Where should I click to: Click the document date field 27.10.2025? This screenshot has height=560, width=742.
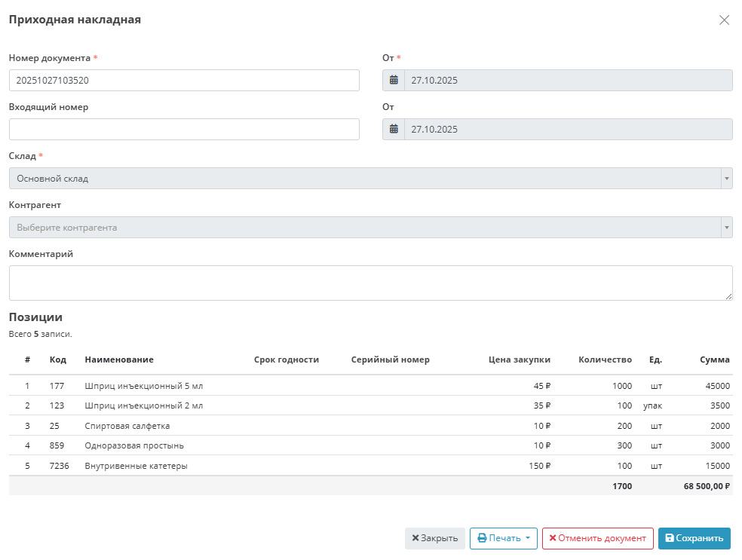point(568,81)
